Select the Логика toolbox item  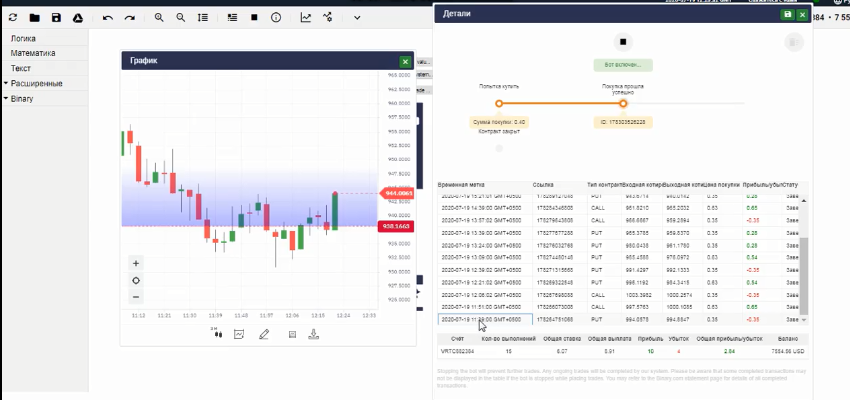pos(23,38)
